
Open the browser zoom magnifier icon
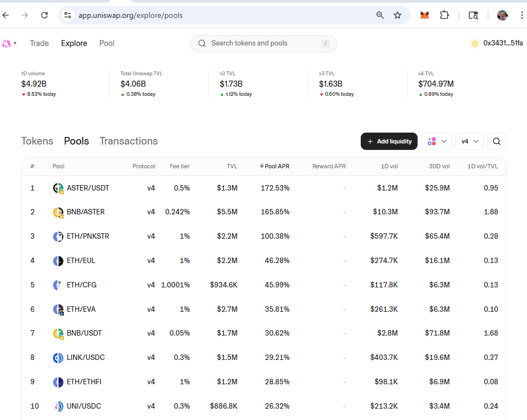click(380, 15)
